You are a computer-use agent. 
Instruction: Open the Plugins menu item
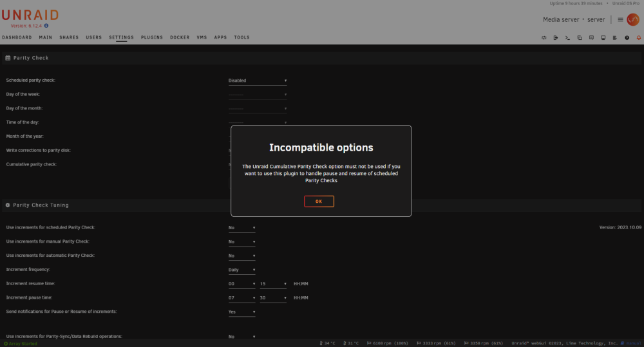(x=152, y=37)
